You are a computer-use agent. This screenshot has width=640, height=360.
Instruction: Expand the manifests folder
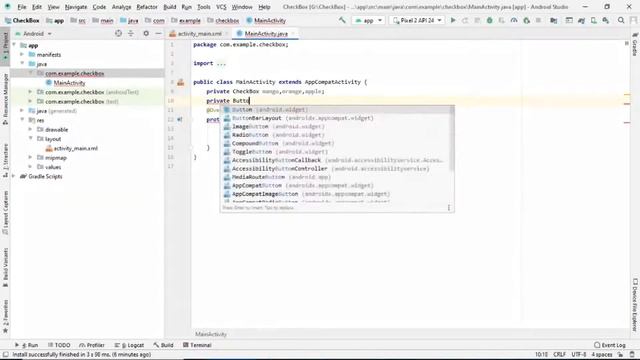tap(22, 55)
